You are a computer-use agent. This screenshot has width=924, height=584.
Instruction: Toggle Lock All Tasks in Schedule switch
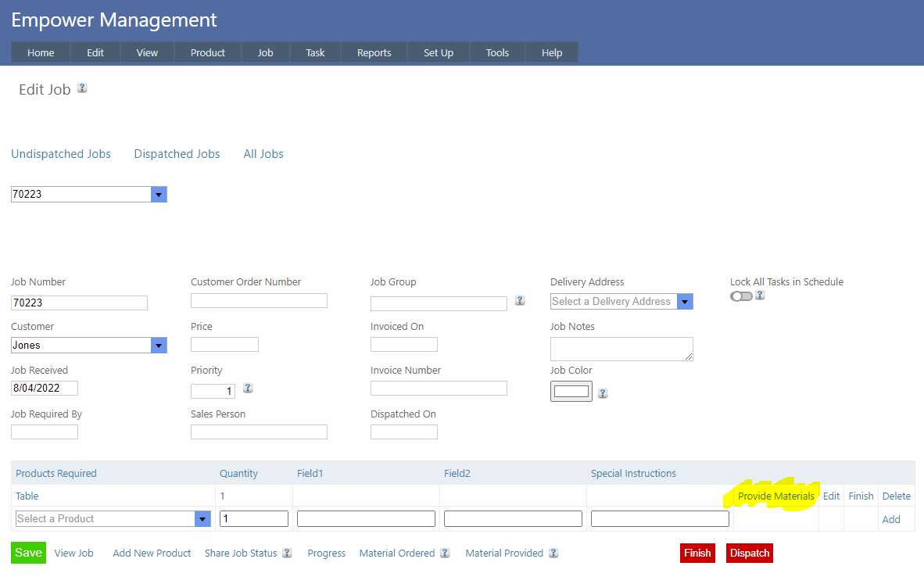740,296
